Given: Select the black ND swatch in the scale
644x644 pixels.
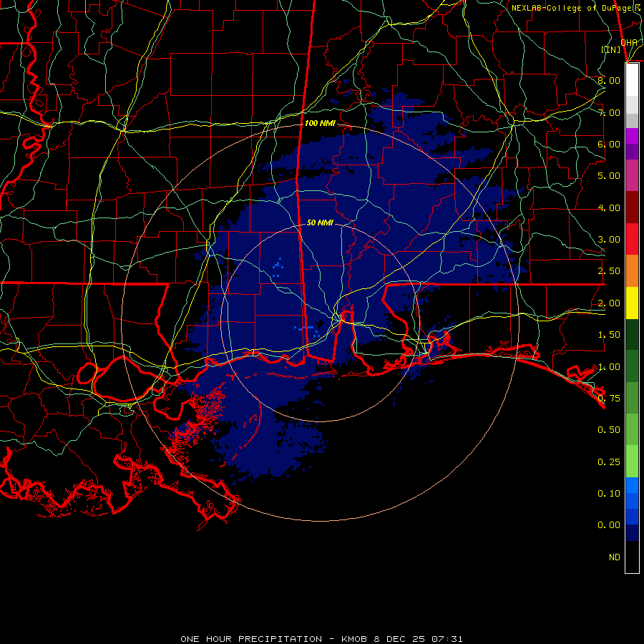Looking at the screenshot, I should (x=632, y=557).
